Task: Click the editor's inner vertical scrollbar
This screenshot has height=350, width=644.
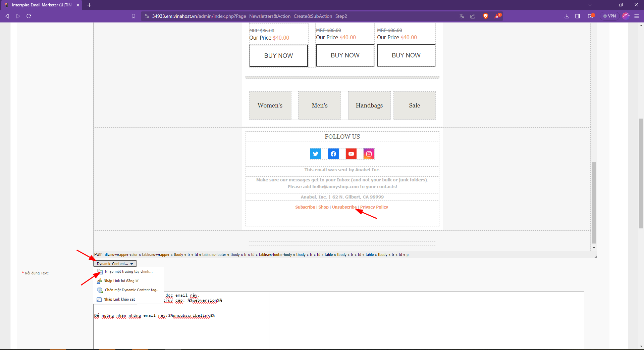Action: [x=594, y=202]
